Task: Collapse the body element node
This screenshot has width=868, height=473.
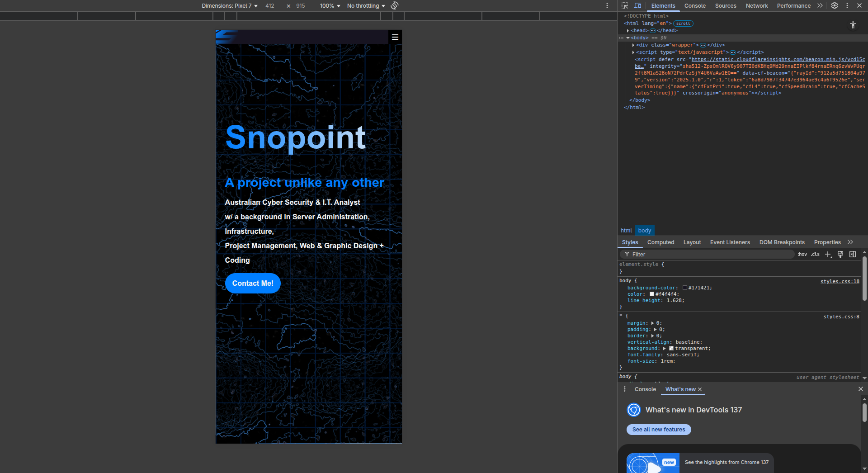Action: click(x=628, y=38)
